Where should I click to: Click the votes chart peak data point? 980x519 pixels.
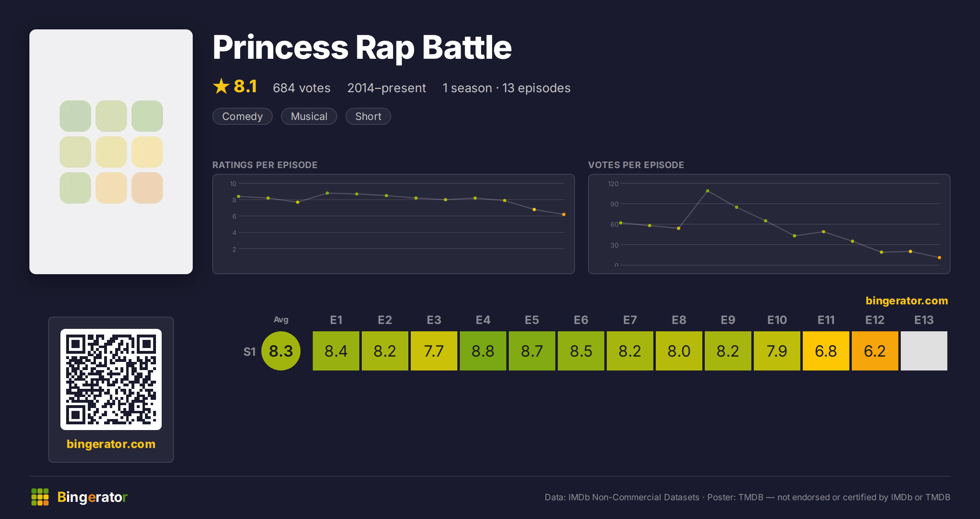coord(708,191)
